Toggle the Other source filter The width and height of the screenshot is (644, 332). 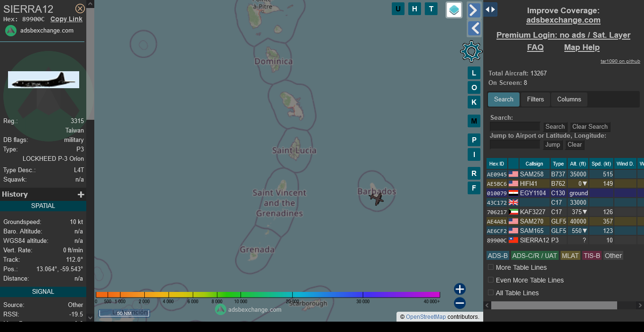click(613, 256)
